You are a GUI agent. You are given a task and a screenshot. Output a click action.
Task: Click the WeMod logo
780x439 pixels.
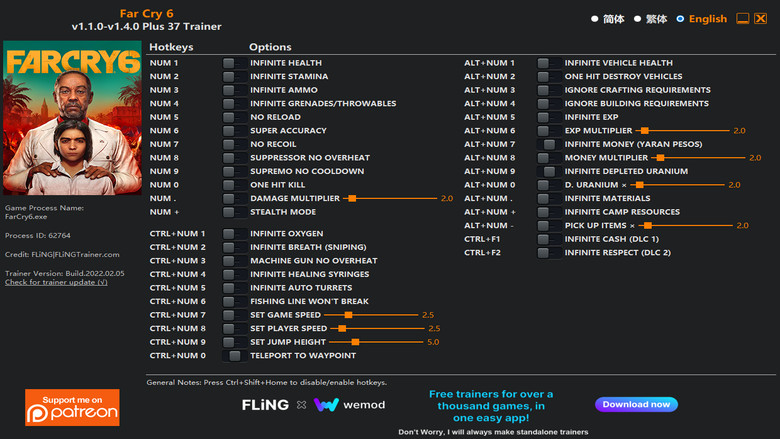click(350, 405)
